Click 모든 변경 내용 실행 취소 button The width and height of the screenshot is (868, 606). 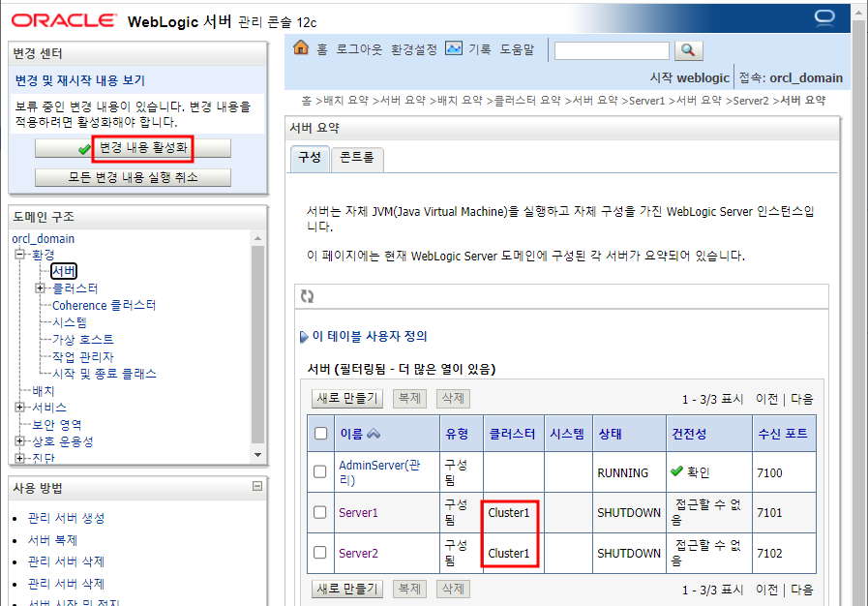coord(133,178)
